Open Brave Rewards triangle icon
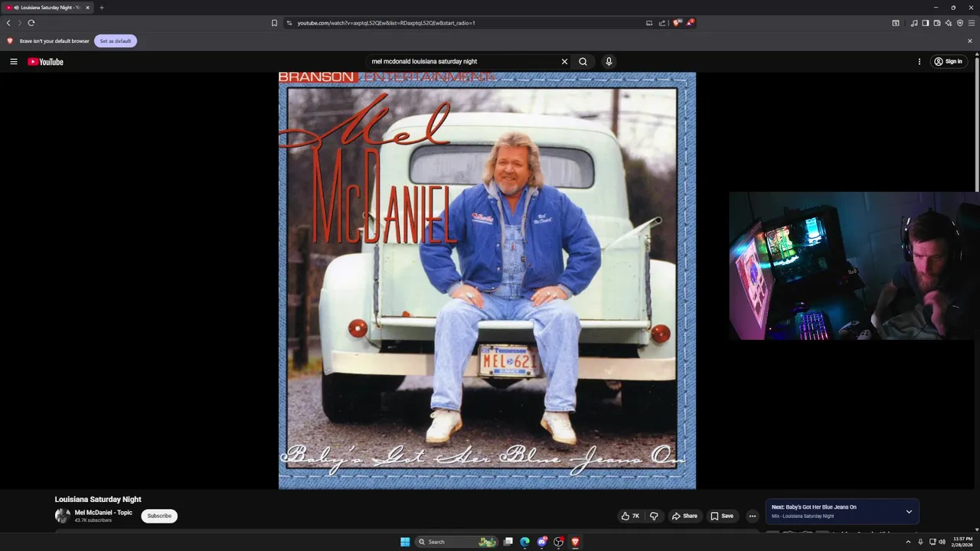 point(690,23)
